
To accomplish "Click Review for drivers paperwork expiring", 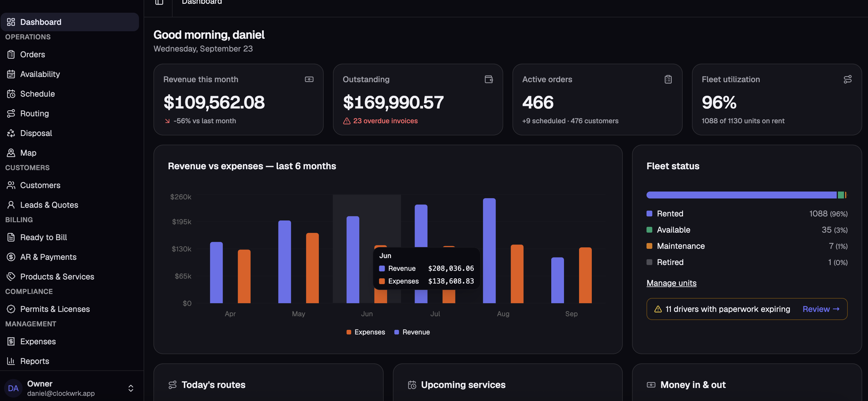I will [x=821, y=309].
